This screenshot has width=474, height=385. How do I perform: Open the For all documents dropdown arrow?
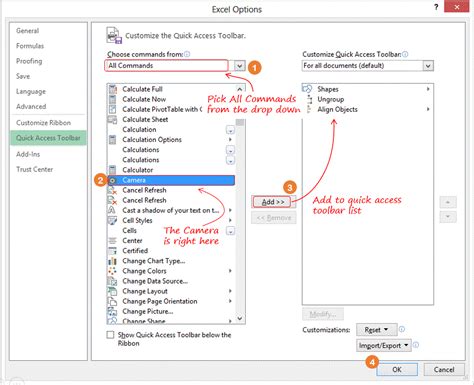coord(428,66)
